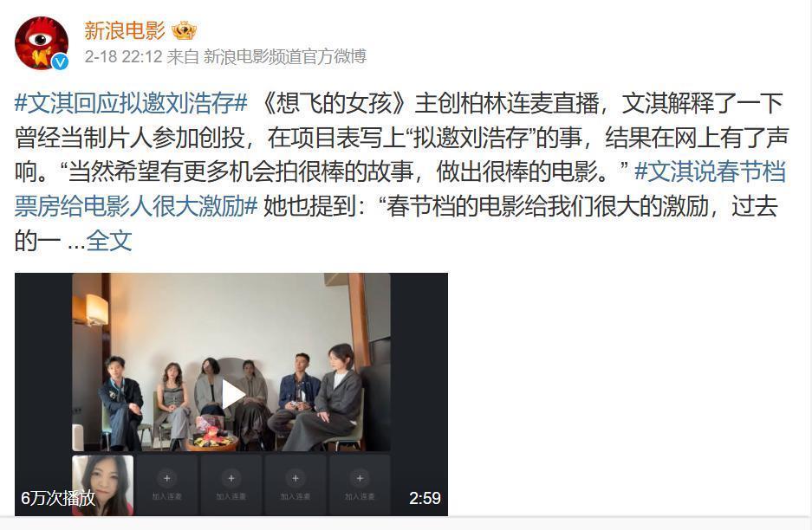
Task: Click the second 加入连麦 plus icon
Action: pos(231,479)
